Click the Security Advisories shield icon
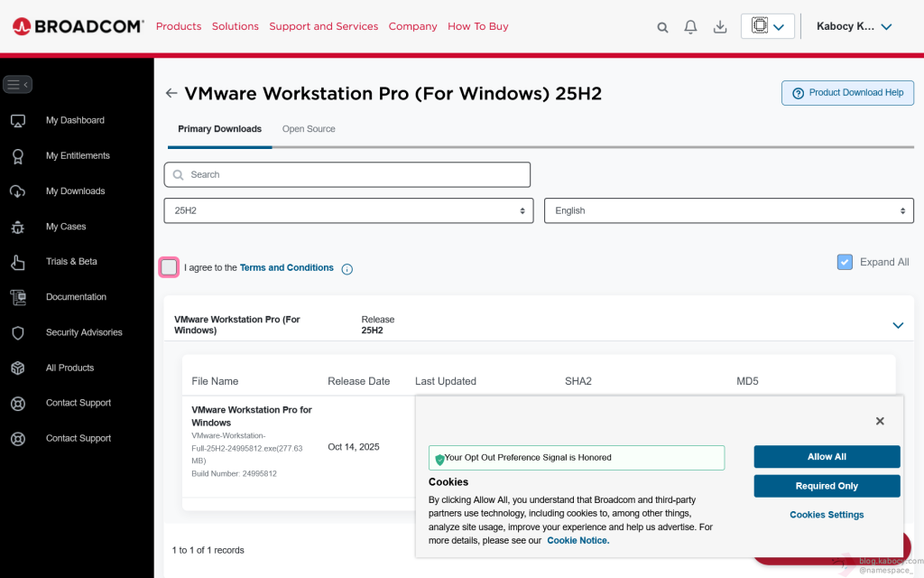This screenshot has height=578, width=924. coord(17,333)
